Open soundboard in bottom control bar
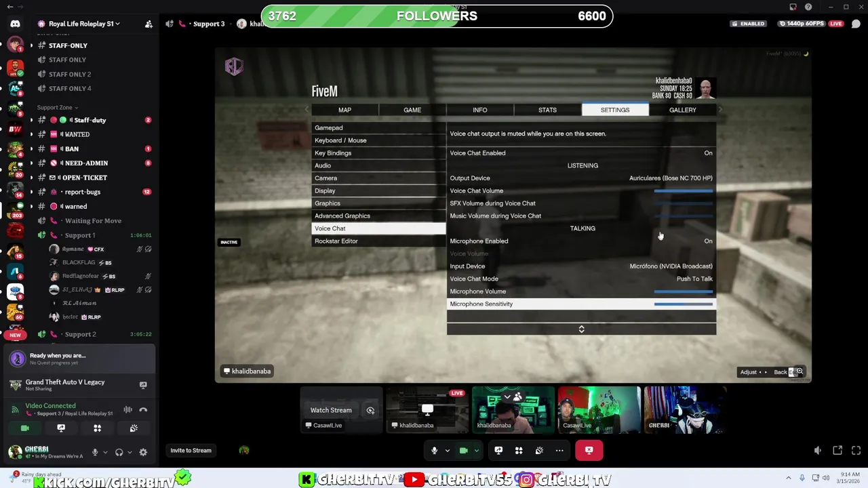Viewport: 868px width, 488px height. click(x=539, y=450)
